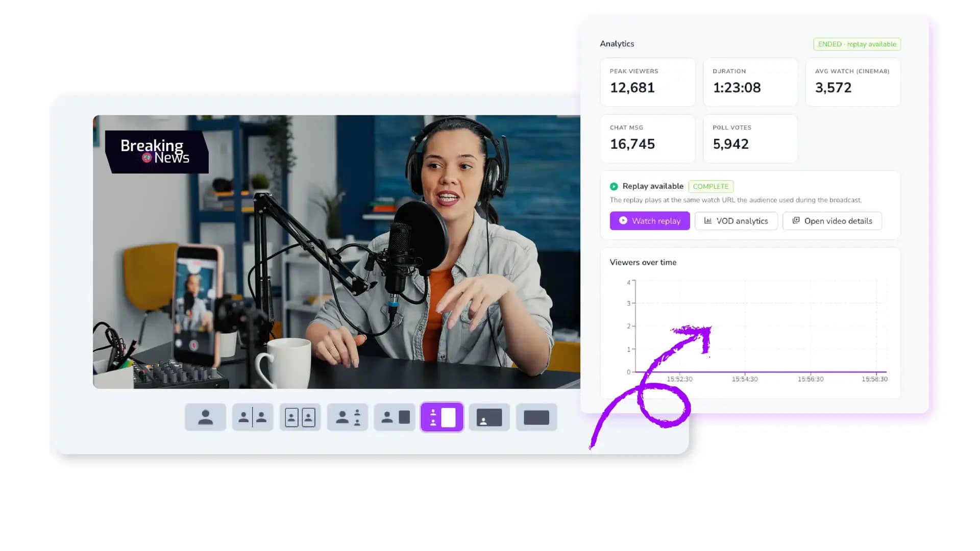Click the Breaking News overlay graphic
Viewport: 980px width, 551px height.
[157, 152]
